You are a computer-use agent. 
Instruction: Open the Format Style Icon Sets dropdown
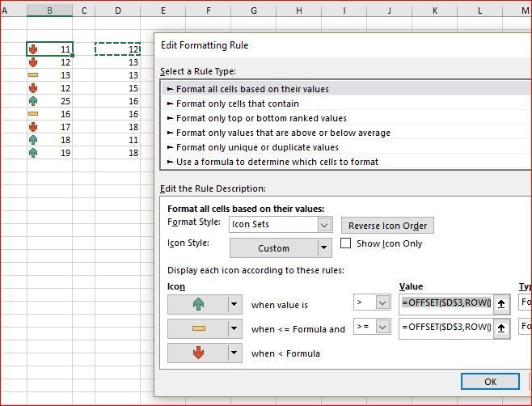pos(324,225)
